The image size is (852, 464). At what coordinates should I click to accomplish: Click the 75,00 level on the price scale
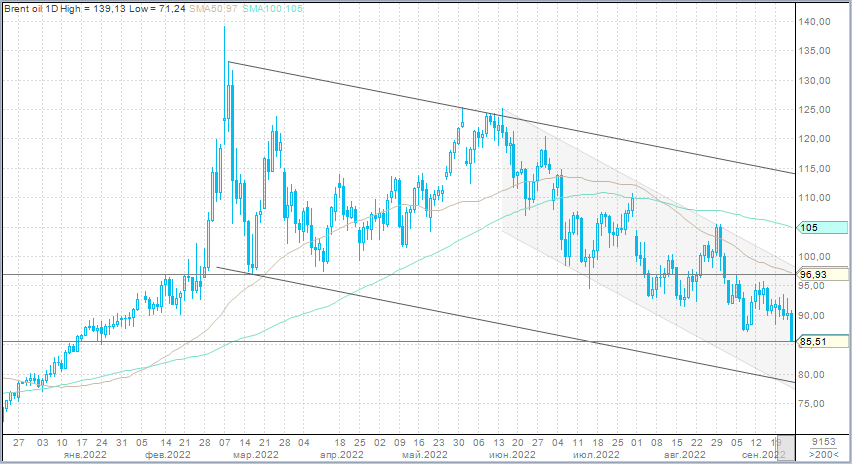tap(818, 403)
